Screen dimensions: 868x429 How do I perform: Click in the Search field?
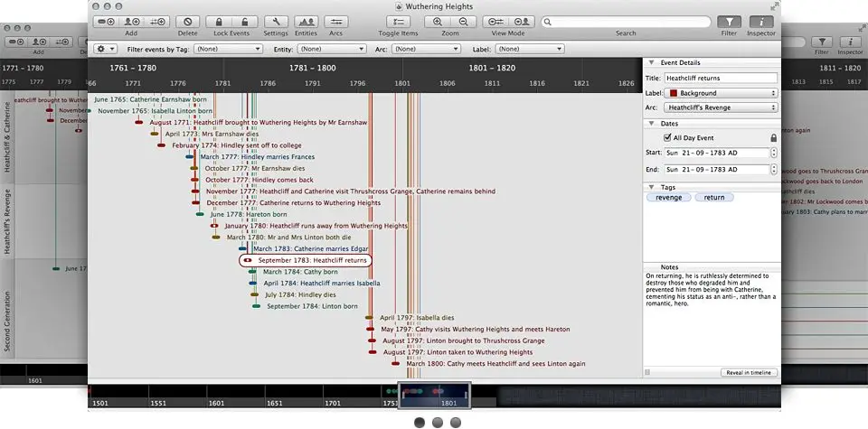pyautogui.click(x=626, y=22)
